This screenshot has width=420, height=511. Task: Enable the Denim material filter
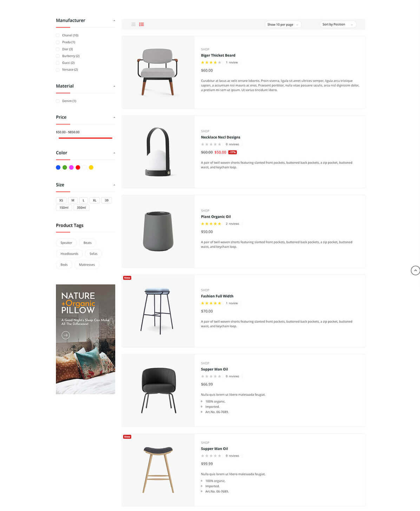point(58,101)
